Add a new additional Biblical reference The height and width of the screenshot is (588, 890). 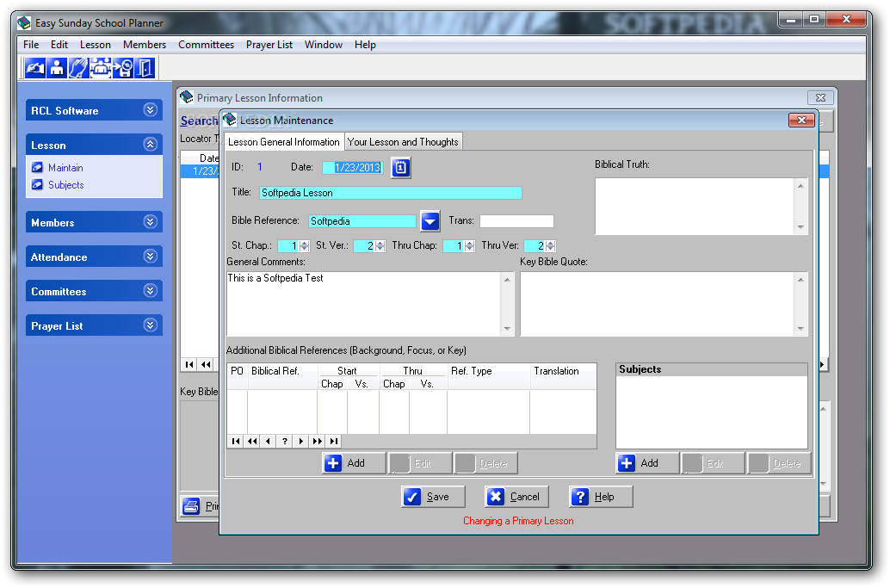coord(354,463)
